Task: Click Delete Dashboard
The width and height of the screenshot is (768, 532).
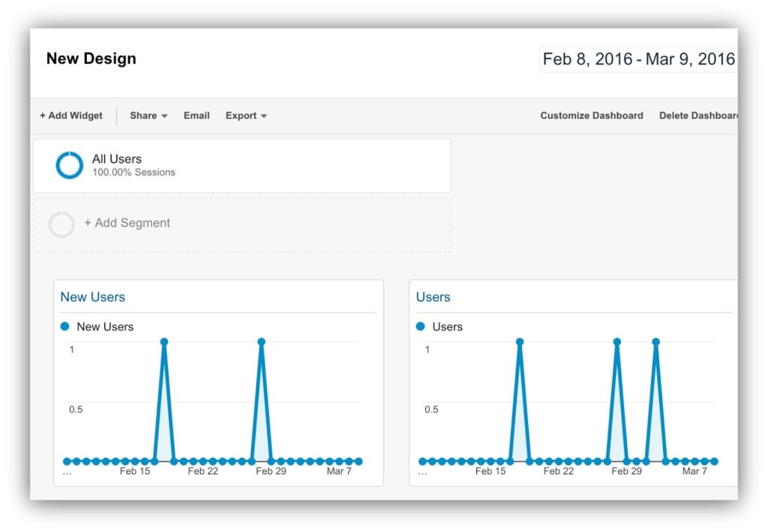Action: click(697, 115)
